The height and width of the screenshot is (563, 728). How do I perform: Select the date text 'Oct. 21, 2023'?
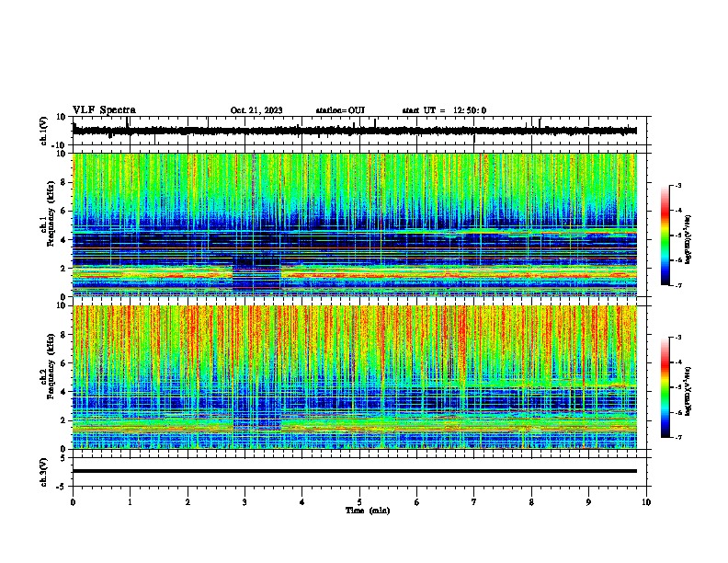(256, 110)
